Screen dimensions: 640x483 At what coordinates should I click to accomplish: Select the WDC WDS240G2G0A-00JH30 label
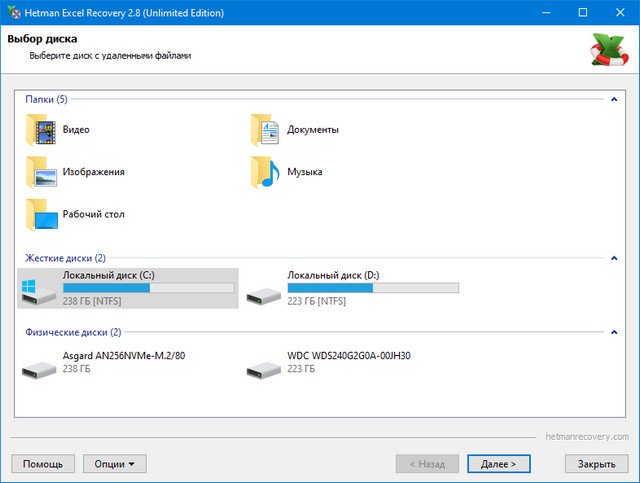tap(349, 356)
